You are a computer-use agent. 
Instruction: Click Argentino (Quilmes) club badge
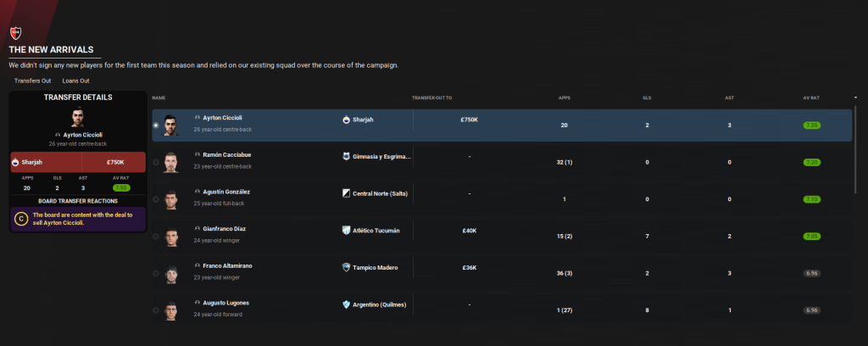point(346,304)
